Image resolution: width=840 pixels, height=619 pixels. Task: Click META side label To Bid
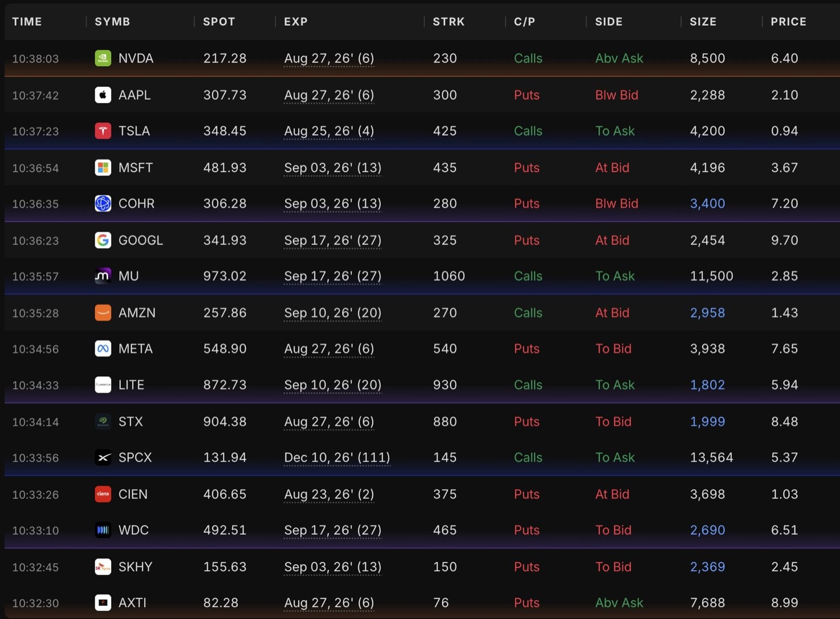tap(613, 349)
